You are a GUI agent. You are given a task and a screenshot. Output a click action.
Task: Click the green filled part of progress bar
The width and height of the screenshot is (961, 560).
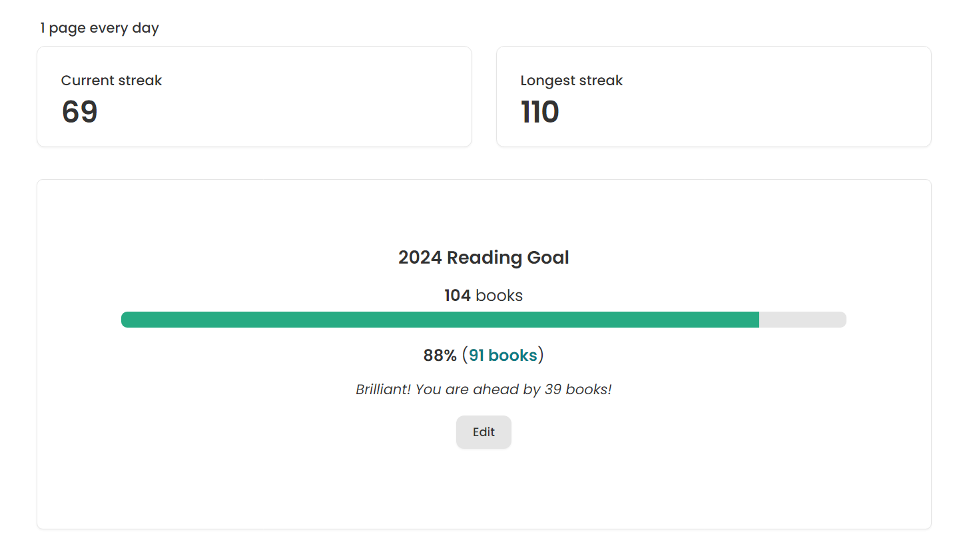[440, 320]
